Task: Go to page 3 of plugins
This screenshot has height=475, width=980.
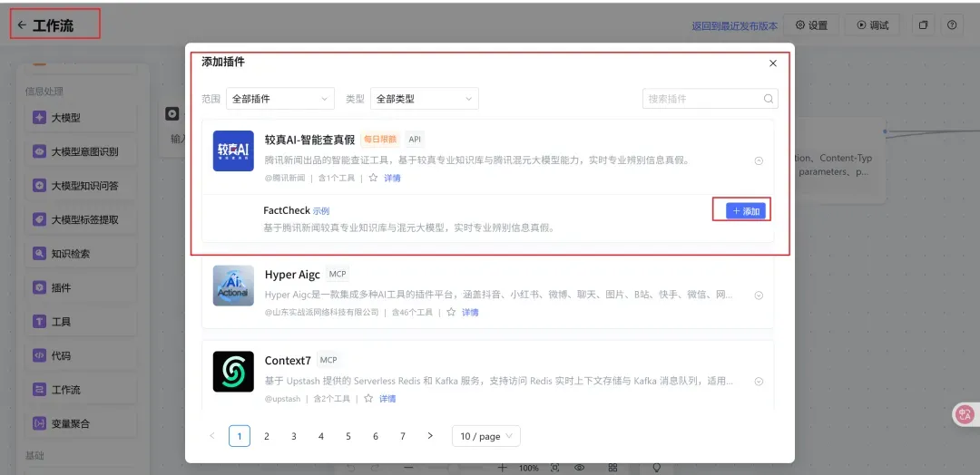Action: (x=294, y=436)
